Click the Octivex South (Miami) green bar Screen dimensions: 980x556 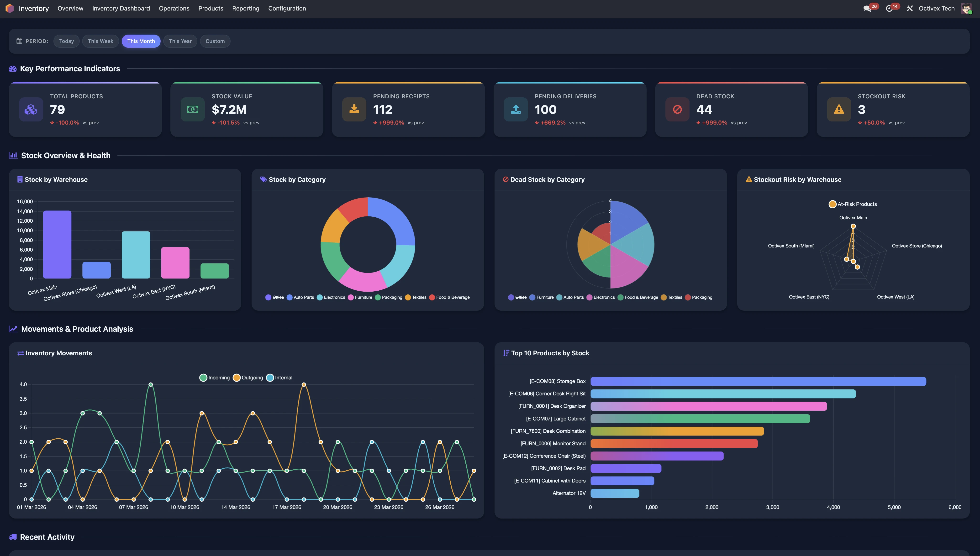[215, 271]
